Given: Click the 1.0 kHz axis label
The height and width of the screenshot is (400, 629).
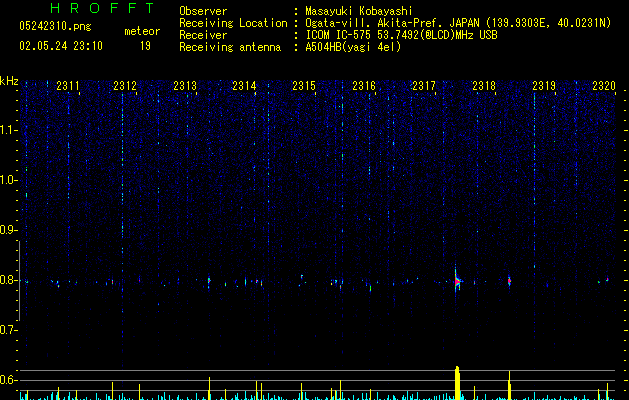Looking at the screenshot, I should tap(7, 180).
